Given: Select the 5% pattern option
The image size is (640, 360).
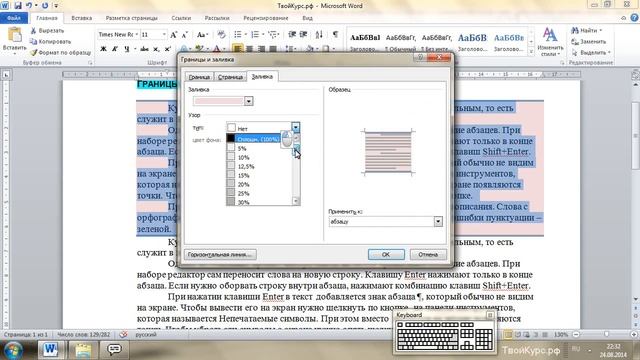Looking at the screenshot, I should (x=260, y=148).
